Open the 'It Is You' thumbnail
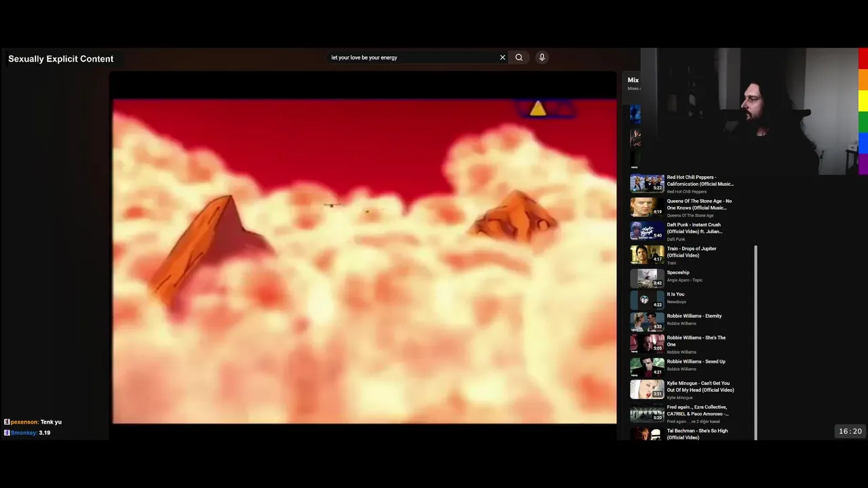The width and height of the screenshot is (868, 488). tap(647, 300)
